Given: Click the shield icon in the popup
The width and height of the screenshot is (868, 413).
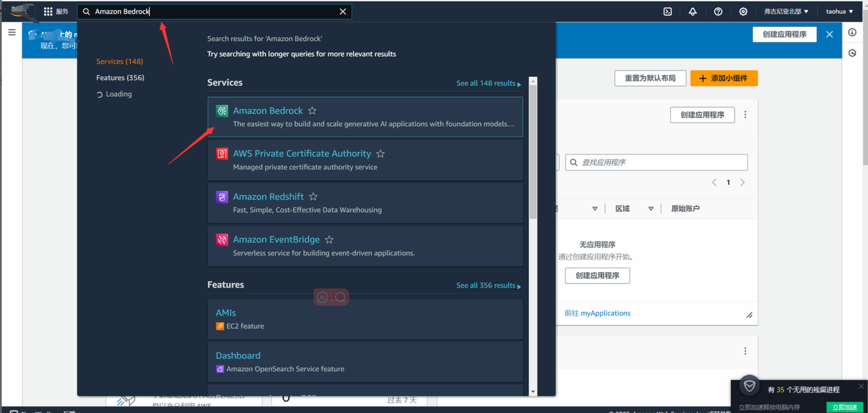Looking at the screenshot, I should tap(750, 386).
